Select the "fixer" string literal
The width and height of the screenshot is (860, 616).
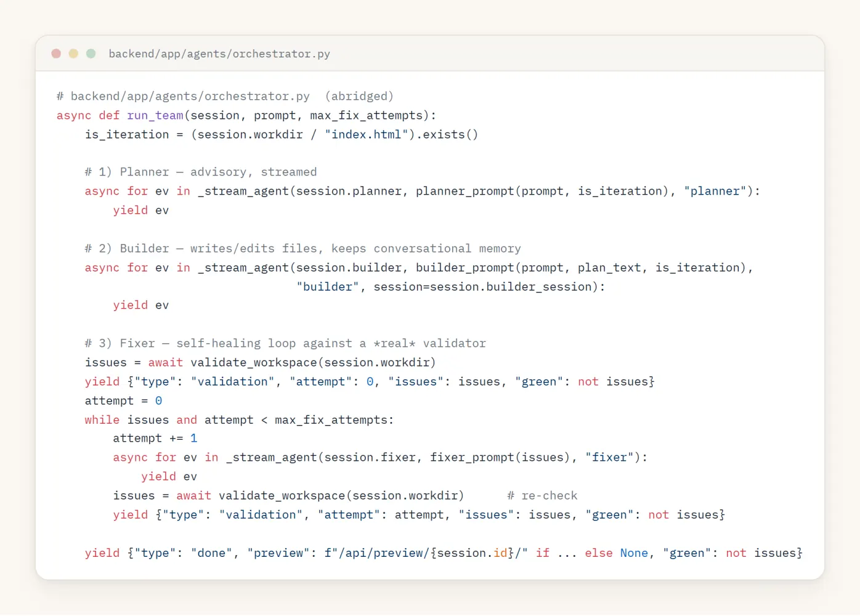(x=609, y=457)
